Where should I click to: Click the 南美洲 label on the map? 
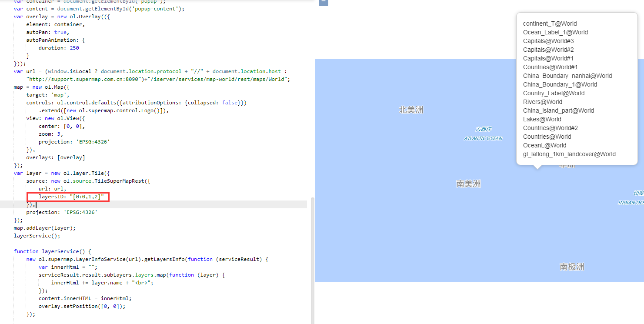468,184
